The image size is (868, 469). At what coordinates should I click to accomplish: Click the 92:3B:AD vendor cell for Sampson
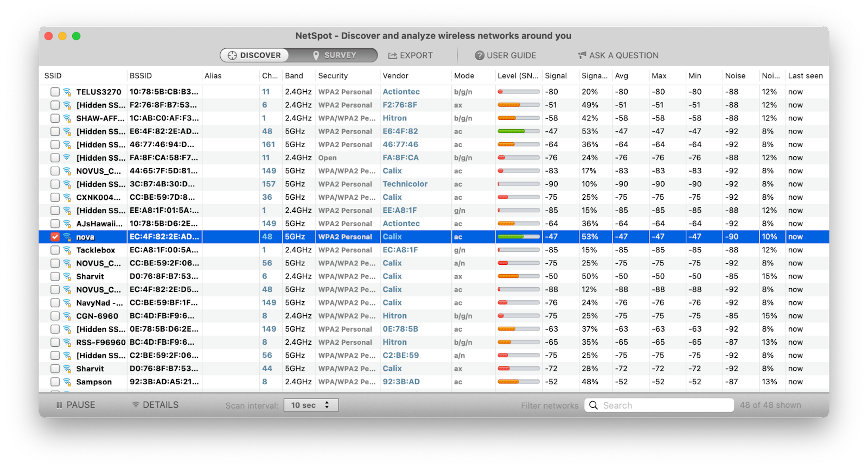(x=401, y=382)
